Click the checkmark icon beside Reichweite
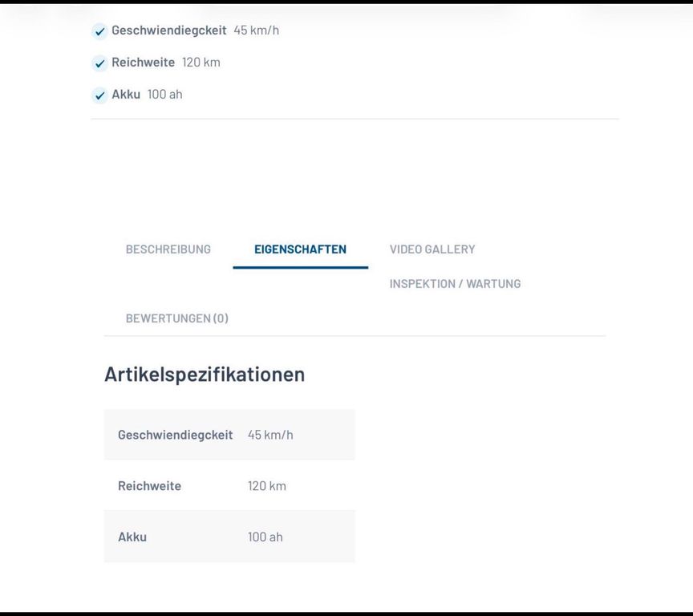This screenshot has width=693, height=616. 99,63
